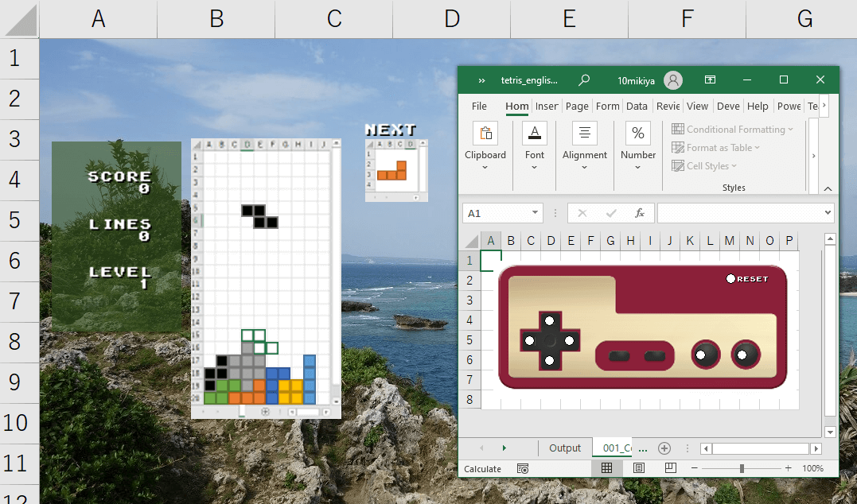Expand the quick access overflow chevrons in title bar
This screenshot has height=504, width=857.
pos(481,80)
